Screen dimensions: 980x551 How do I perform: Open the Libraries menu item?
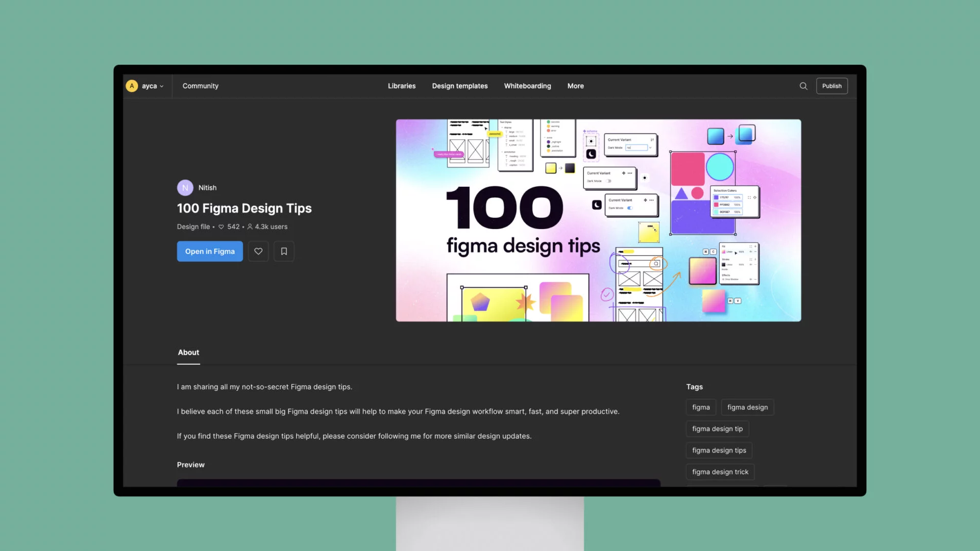click(x=402, y=86)
